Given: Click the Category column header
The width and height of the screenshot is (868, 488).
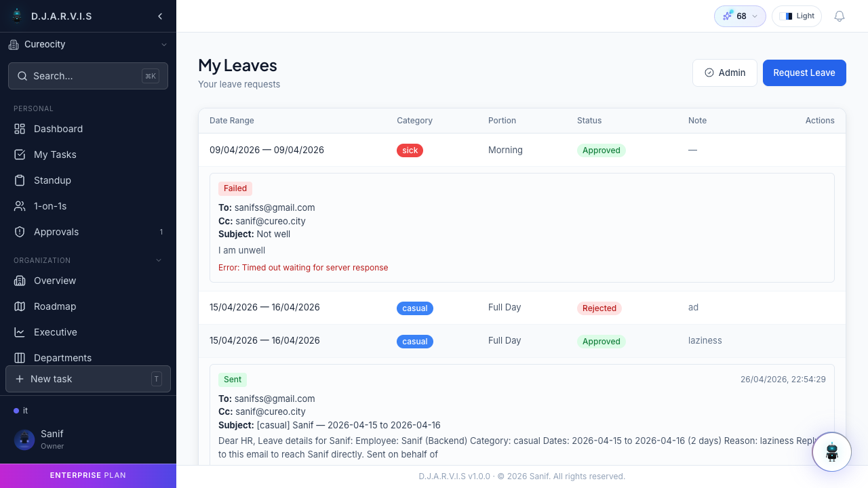Looking at the screenshot, I should click(414, 121).
